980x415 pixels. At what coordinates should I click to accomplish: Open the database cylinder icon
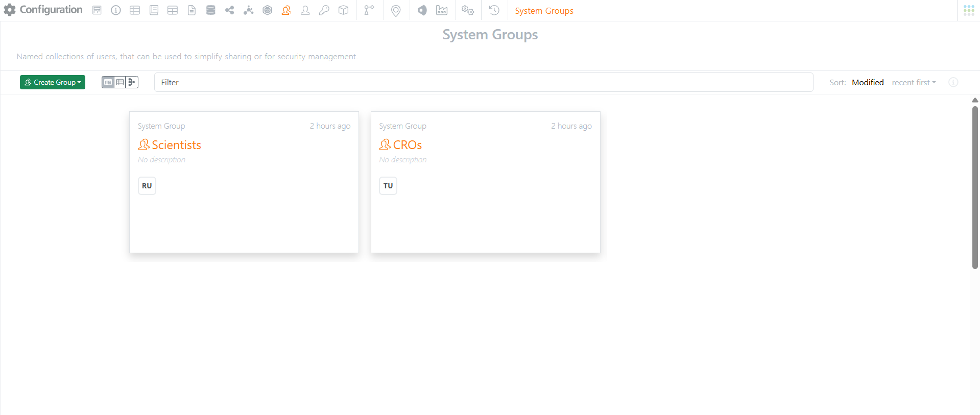210,10
